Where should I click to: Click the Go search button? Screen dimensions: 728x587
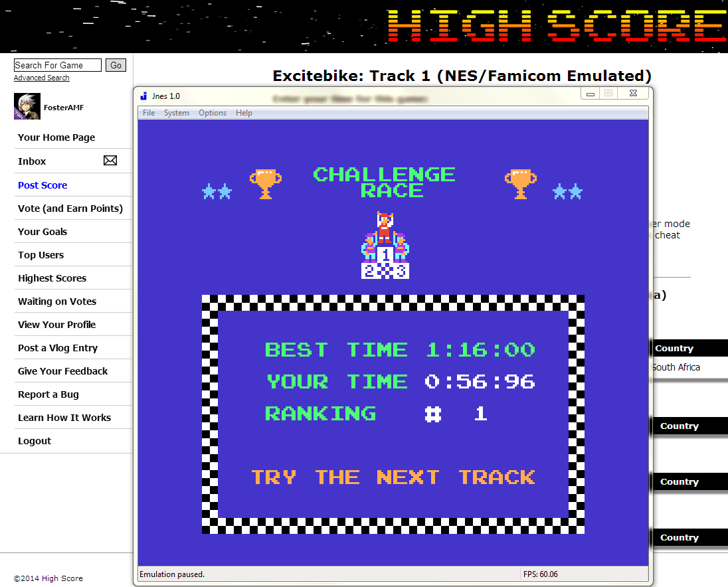pos(116,65)
